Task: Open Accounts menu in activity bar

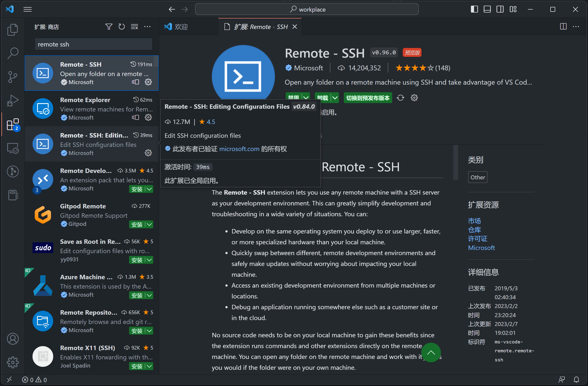Action: (13, 339)
